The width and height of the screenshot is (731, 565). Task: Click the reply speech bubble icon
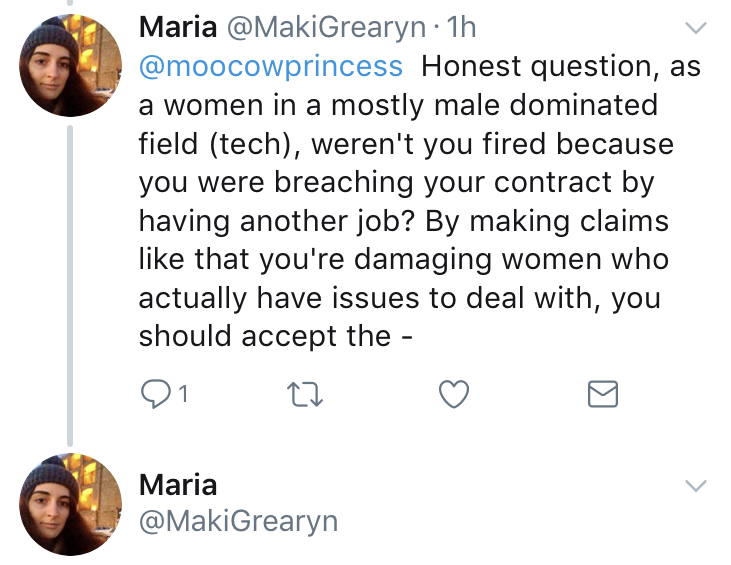(x=154, y=395)
